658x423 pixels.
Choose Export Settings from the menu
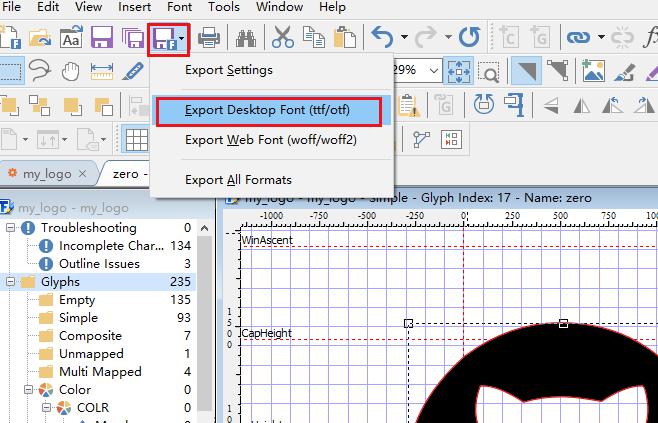point(271,70)
